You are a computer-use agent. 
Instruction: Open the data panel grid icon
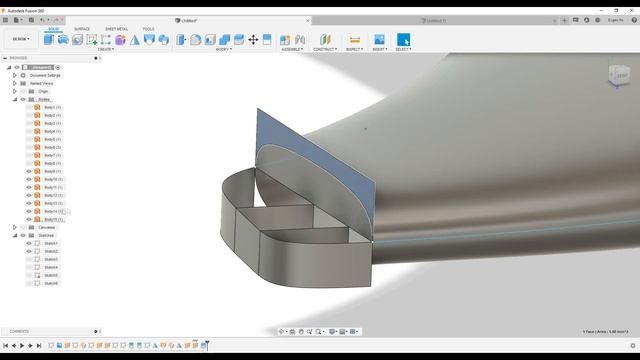click(5, 20)
